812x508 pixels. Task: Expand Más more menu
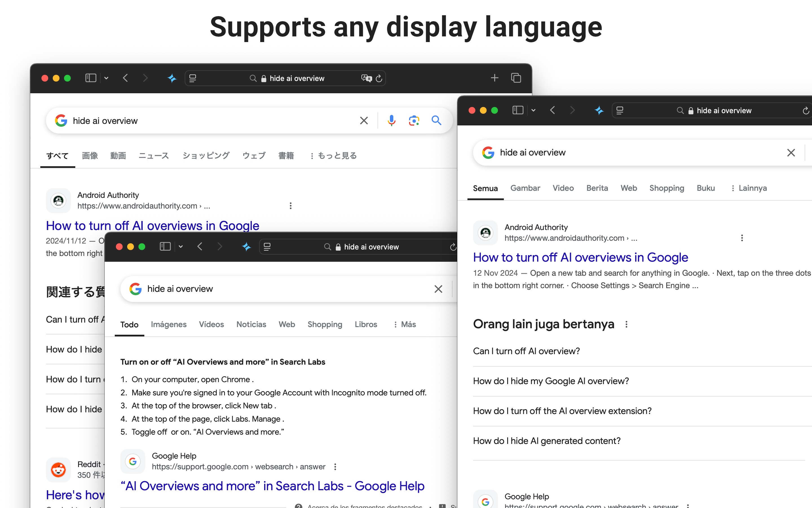coord(404,324)
